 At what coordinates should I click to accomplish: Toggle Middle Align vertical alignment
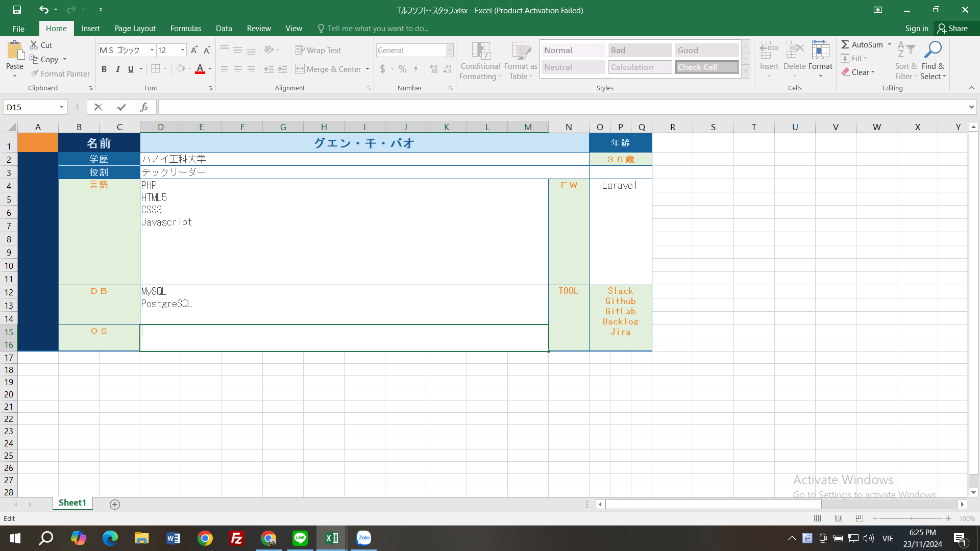[237, 50]
